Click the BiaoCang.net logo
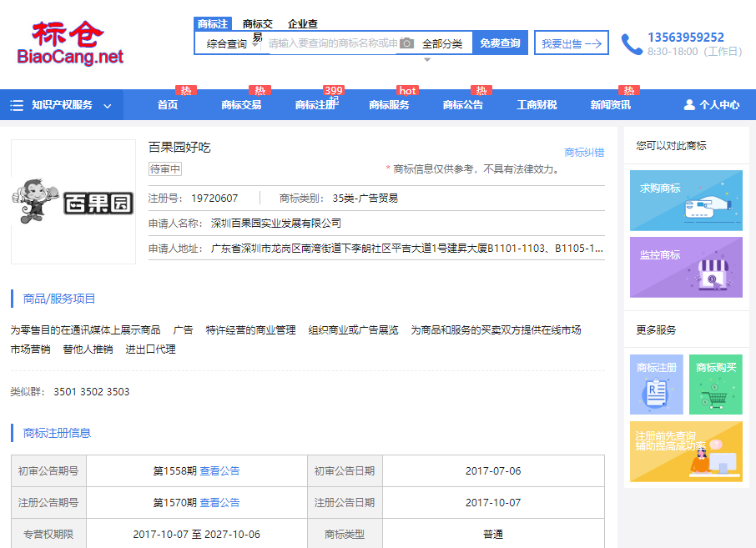The height and width of the screenshot is (548, 756). (x=70, y=43)
